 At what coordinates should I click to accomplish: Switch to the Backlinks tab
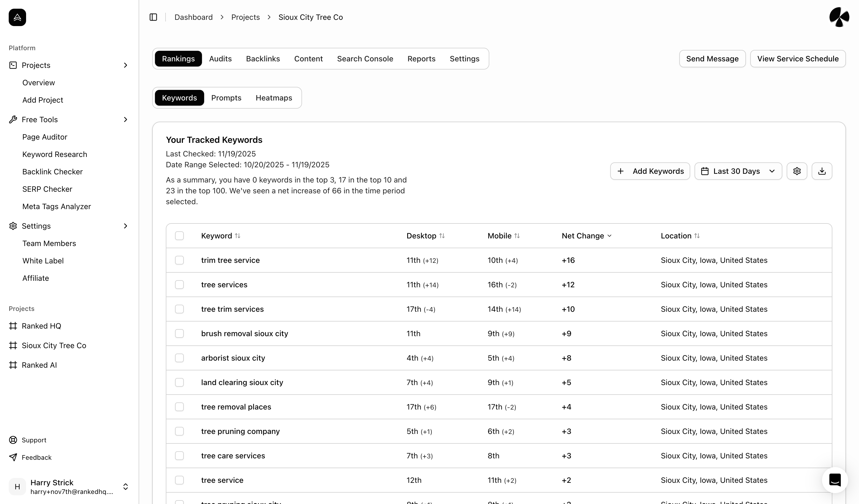tap(263, 59)
